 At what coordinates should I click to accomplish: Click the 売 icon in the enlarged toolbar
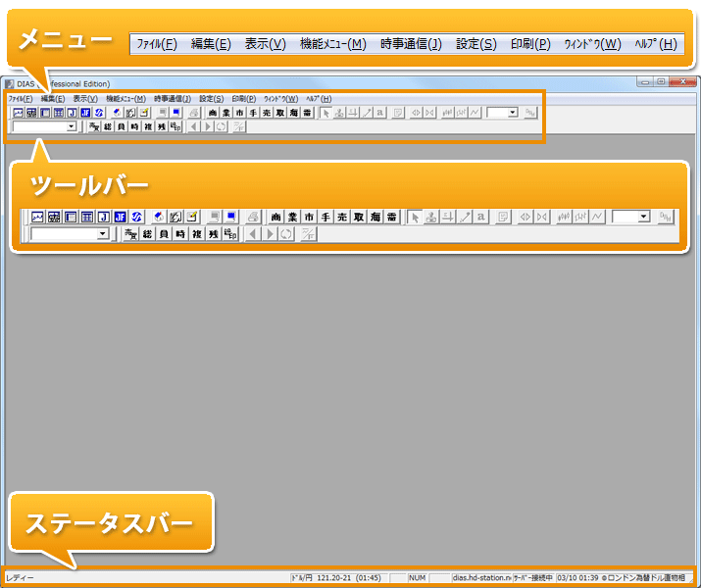click(343, 217)
